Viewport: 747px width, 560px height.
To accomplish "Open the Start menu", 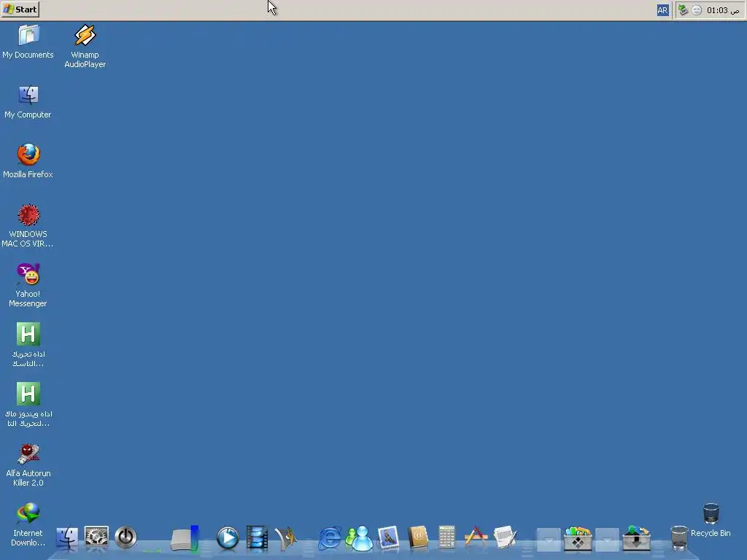I will [x=20, y=9].
